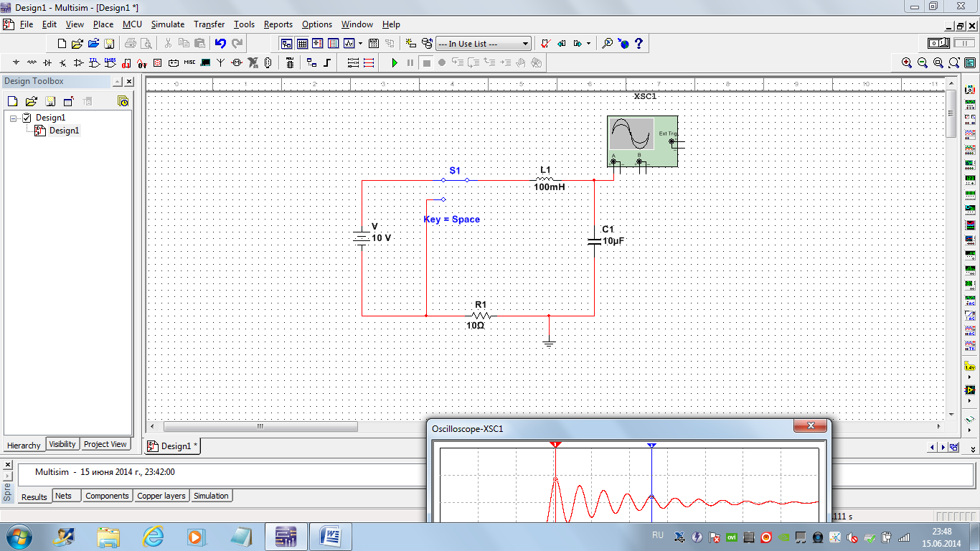This screenshot has width=980, height=551.
Task: Click the Pause simulation button
Action: point(410,62)
